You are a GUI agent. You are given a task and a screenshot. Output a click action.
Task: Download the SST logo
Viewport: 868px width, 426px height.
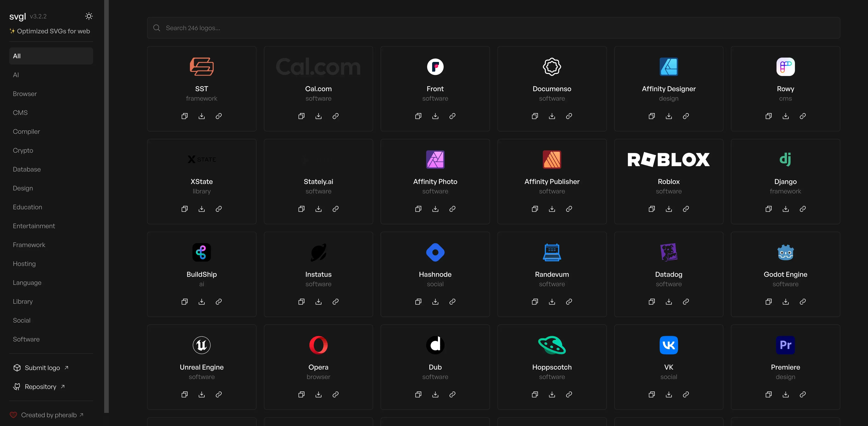[x=201, y=116]
